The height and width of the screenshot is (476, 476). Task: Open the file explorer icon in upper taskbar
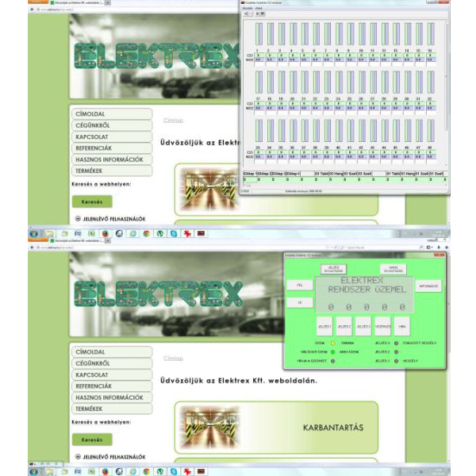point(49,234)
